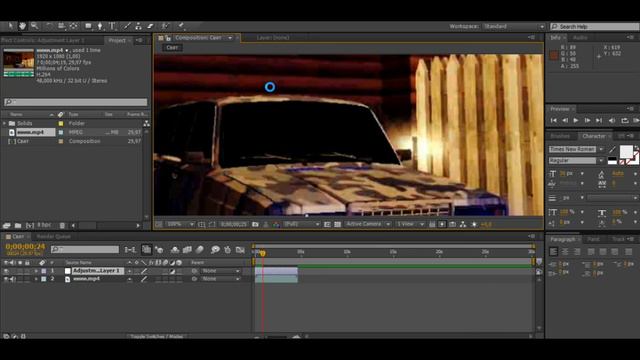Switch to the Audio panel tab
The image size is (640, 360).
(580, 38)
